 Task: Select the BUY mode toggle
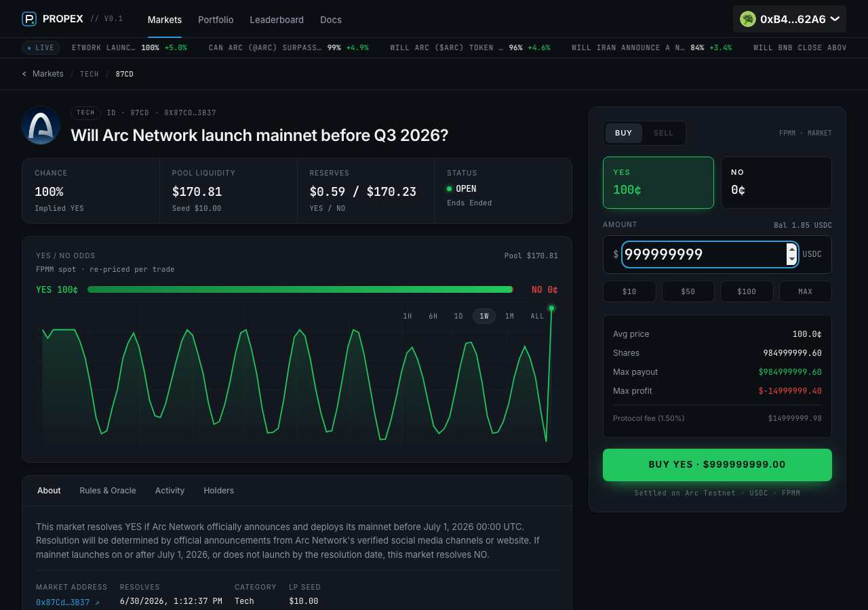pyautogui.click(x=624, y=133)
